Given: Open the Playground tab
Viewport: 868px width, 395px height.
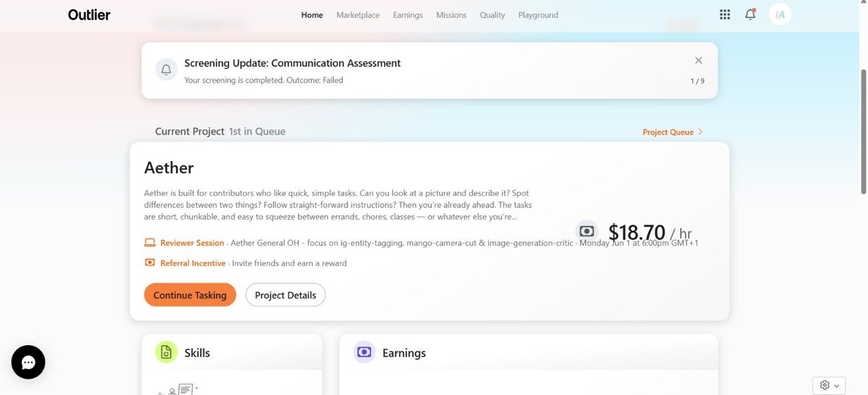Looking at the screenshot, I should click(538, 14).
